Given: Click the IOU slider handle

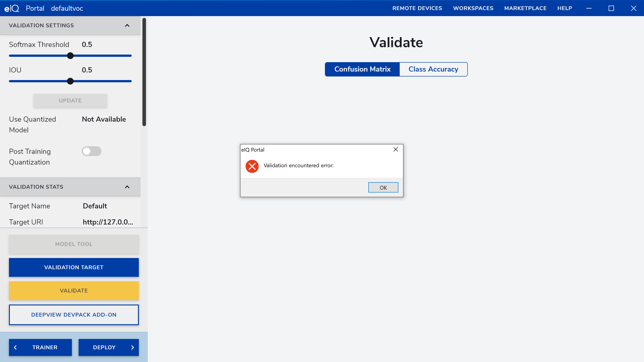Looking at the screenshot, I should pos(70,81).
